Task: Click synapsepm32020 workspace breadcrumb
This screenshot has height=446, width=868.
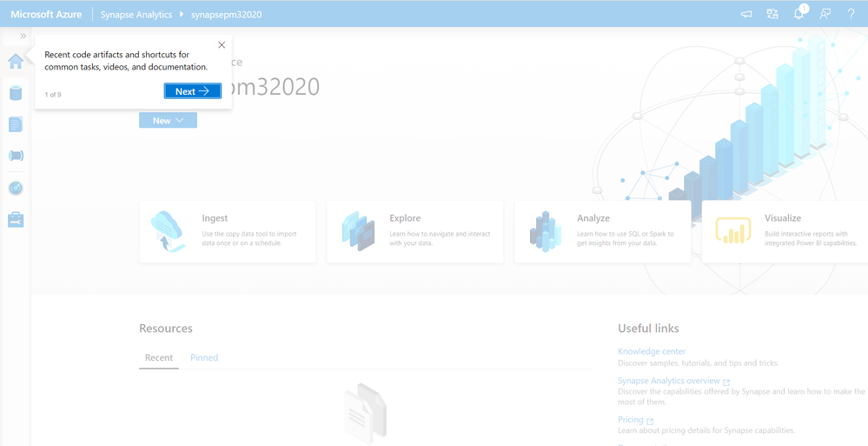Action: point(227,15)
